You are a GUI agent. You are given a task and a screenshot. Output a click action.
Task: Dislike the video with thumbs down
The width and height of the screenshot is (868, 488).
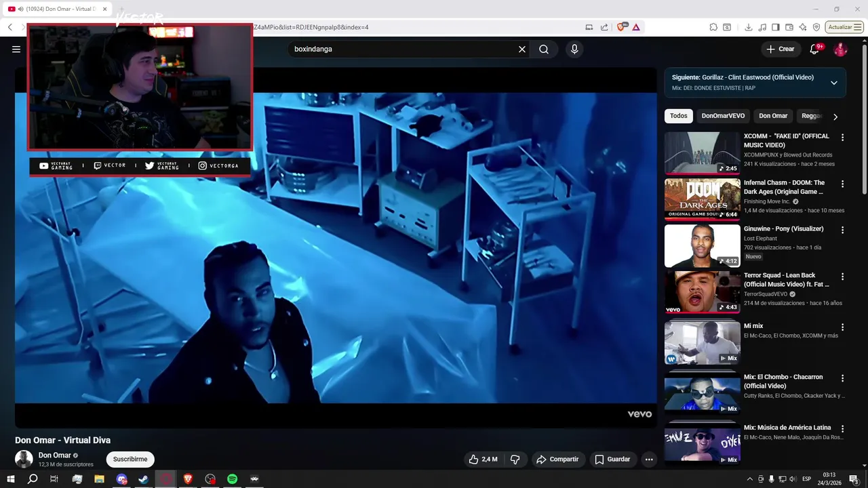(x=515, y=459)
